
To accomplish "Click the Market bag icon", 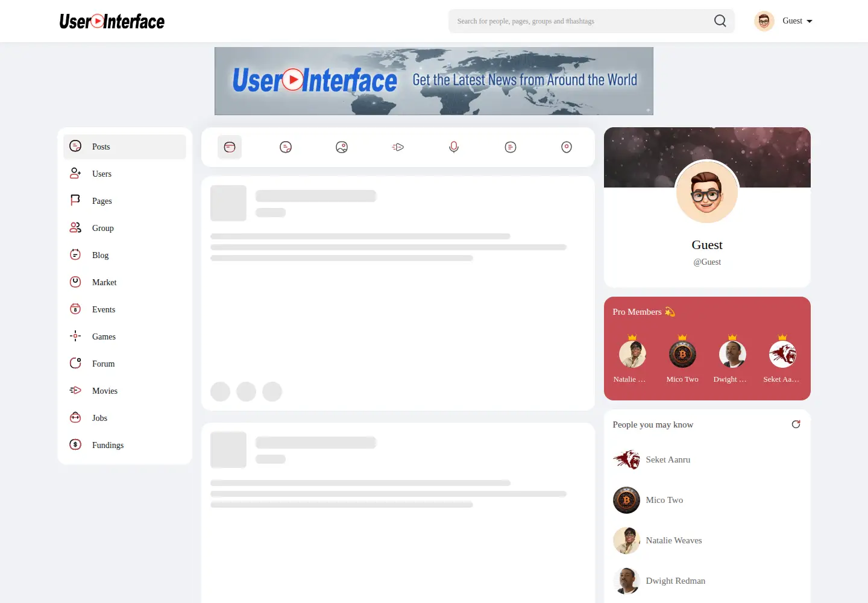I will [x=75, y=282].
